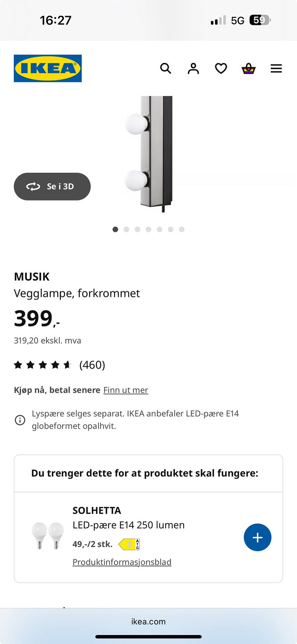This screenshot has height=644, width=297.
Task: Open the Produktinformasjonsblad link
Action: pos(122,562)
